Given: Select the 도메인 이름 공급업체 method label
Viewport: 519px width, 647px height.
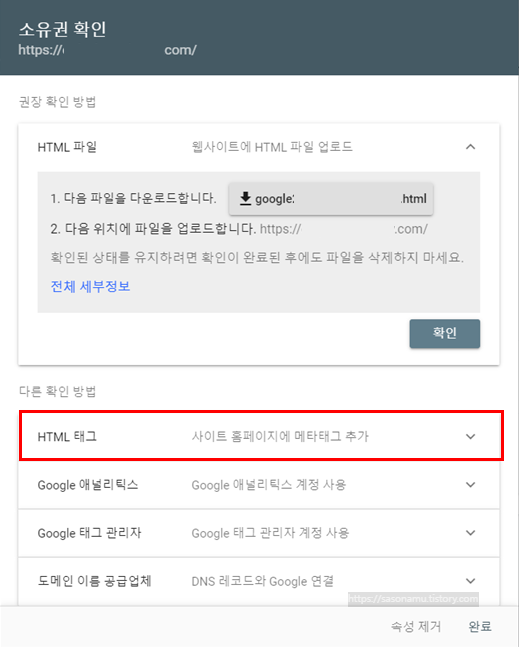Looking at the screenshot, I should [x=94, y=581].
